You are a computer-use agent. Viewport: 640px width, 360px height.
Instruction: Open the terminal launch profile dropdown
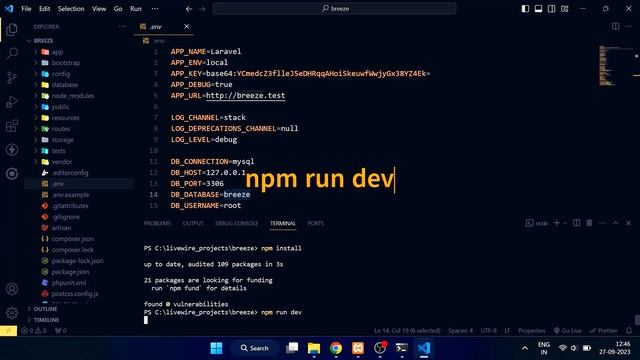(x=565, y=223)
